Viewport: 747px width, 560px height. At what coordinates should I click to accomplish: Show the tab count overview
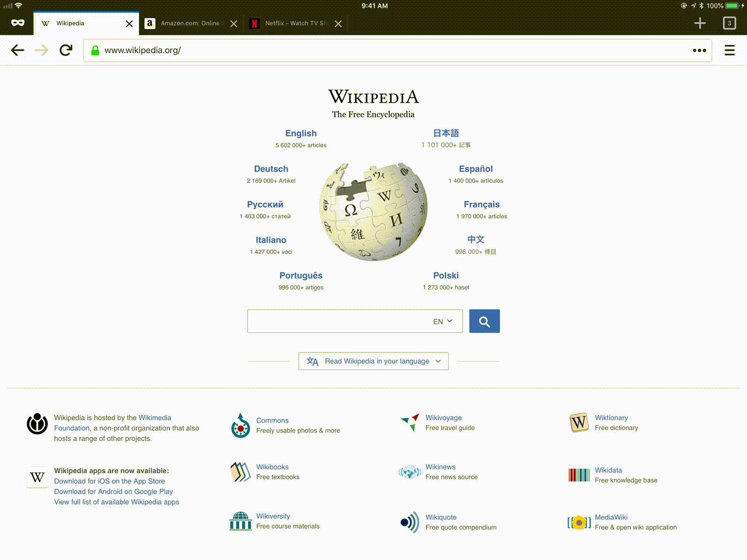pyautogui.click(x=729, y=23)
